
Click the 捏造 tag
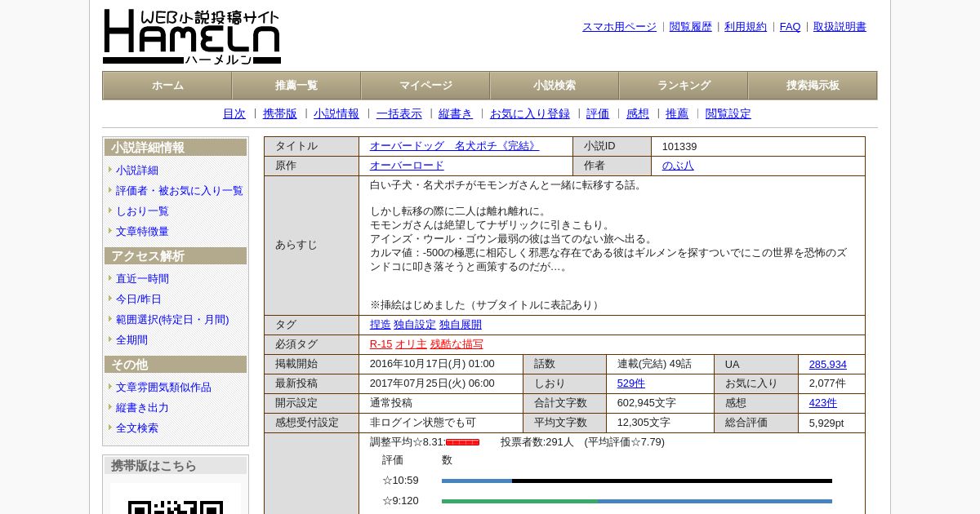tap(381, 325)
